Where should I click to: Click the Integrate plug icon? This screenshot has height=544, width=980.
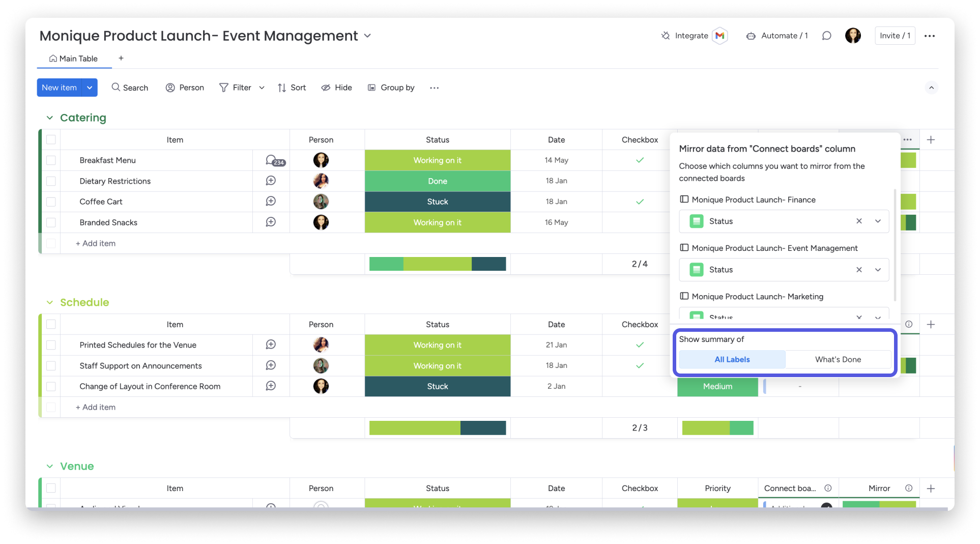coord(665,36)
